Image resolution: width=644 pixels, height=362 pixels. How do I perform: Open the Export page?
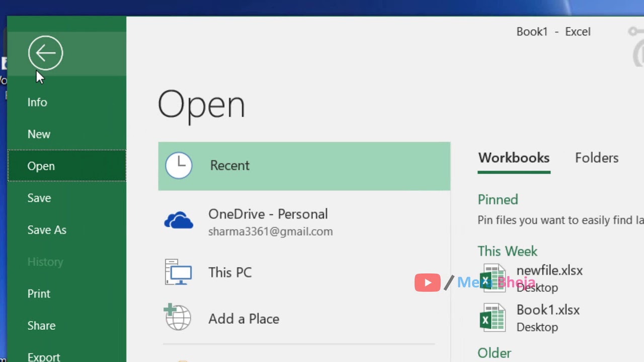[x=44, y=357]
